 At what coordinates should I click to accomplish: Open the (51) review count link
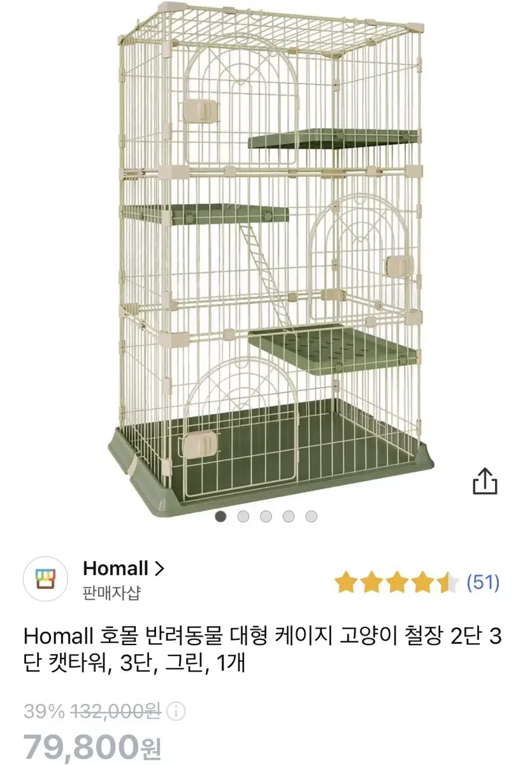coord(483,582)
